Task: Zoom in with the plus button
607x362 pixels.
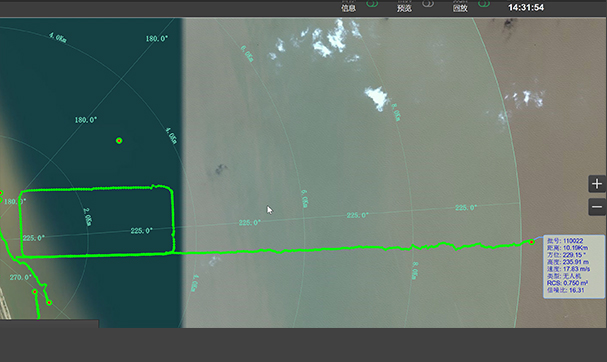Action: click(597, 184)
